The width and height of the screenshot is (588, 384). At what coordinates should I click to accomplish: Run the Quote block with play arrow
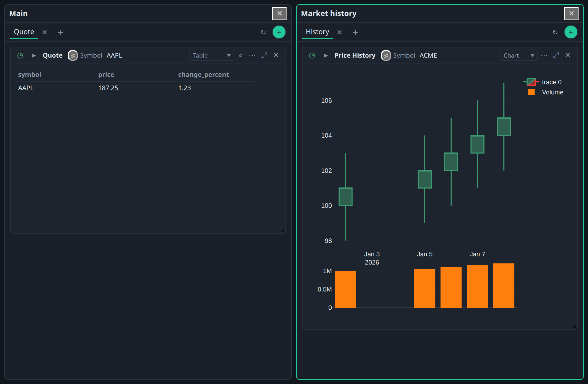(x=34, y=55)
